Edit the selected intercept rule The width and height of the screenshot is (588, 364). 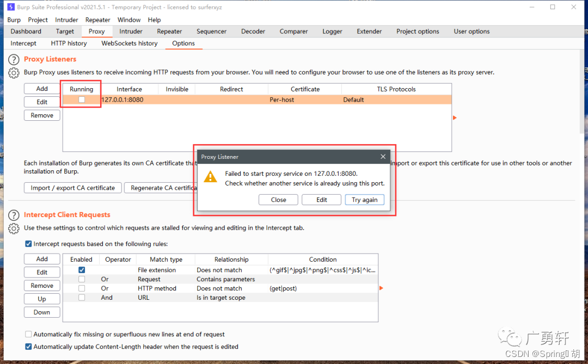[x=42, y=272]
